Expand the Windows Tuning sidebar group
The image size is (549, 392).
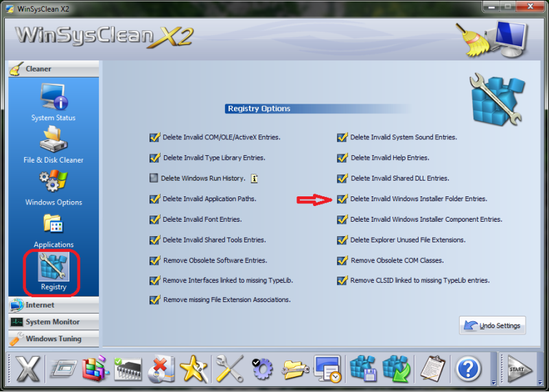coord(54,338)
